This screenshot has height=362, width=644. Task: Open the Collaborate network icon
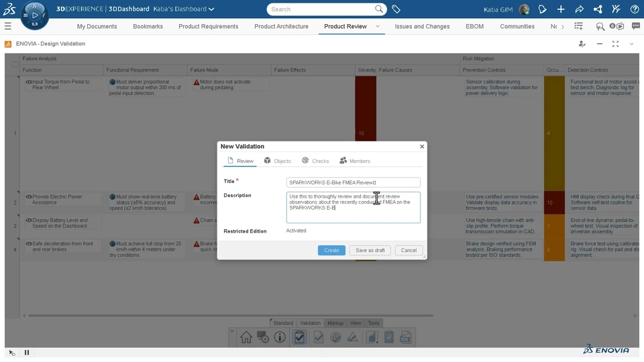598,9
